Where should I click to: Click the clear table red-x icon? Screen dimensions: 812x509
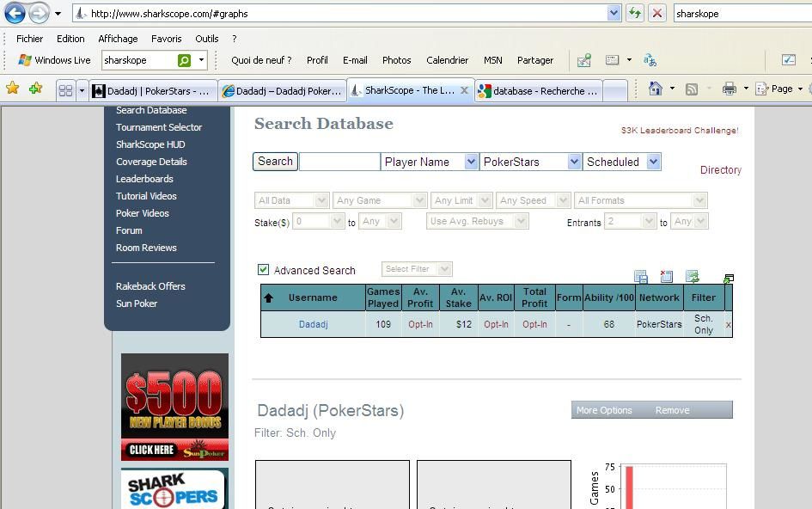666,276
